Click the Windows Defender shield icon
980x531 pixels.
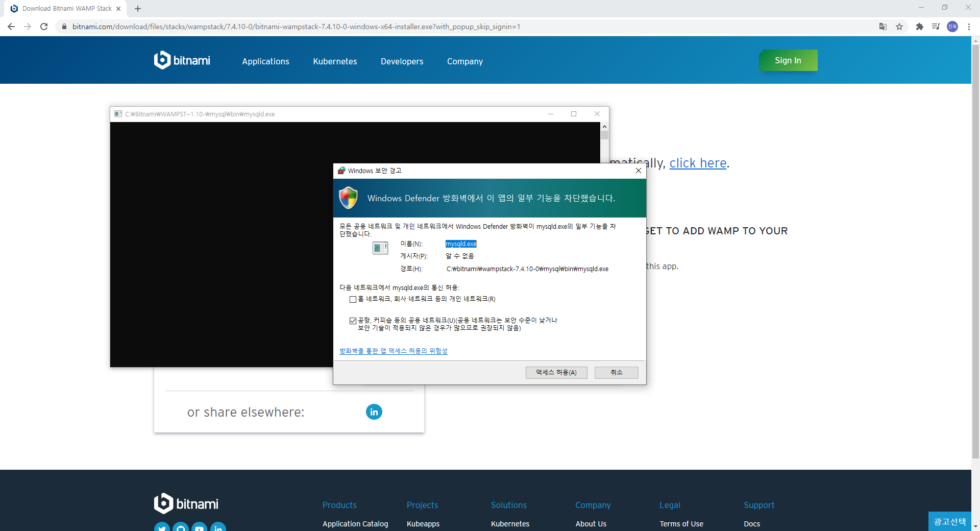349,198
